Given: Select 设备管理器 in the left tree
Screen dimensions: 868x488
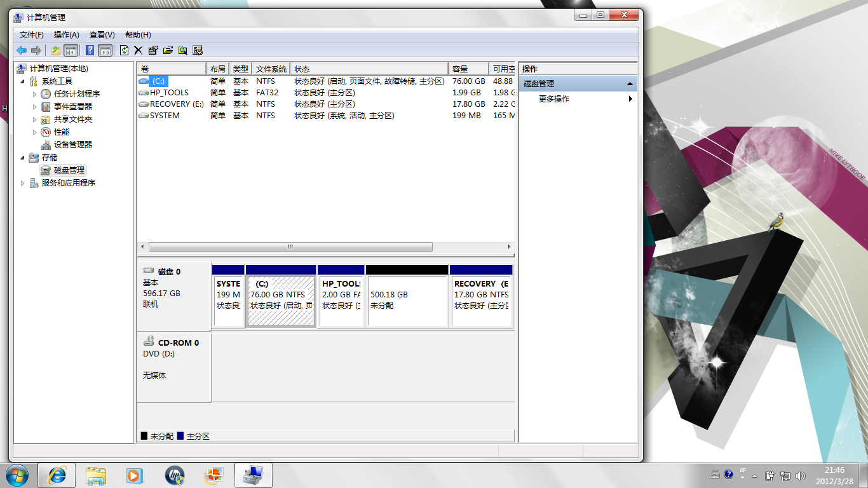Looking at the screenshot, I should (x=72, y=145).
